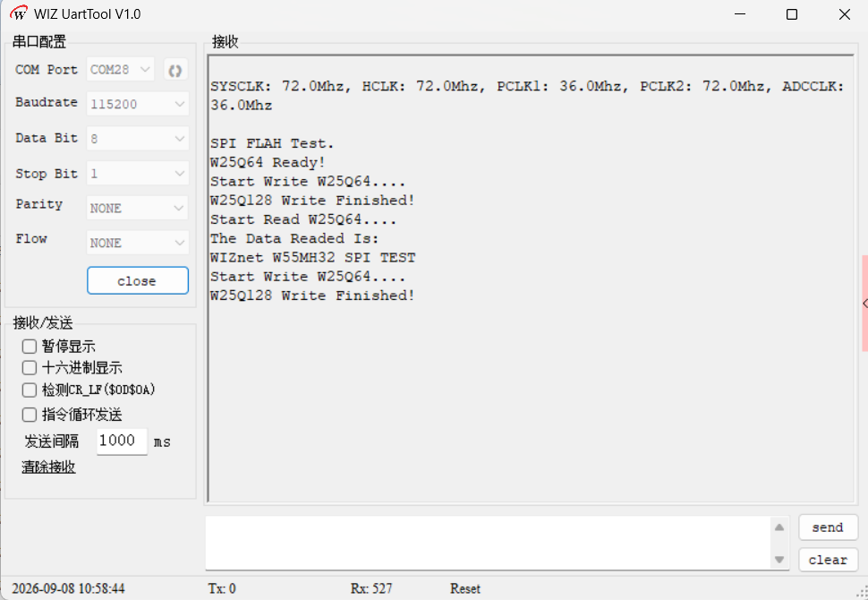Click the 清除接收 link
Screen dimensions: 868x600
[48, 467]
